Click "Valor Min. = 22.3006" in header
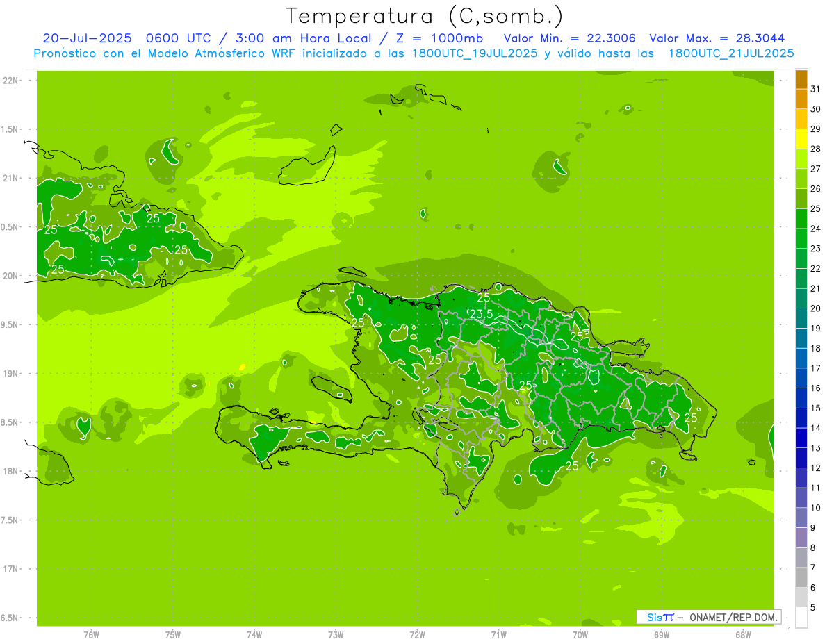The width and height of the screenshot is (834, 644). (570, 38)
